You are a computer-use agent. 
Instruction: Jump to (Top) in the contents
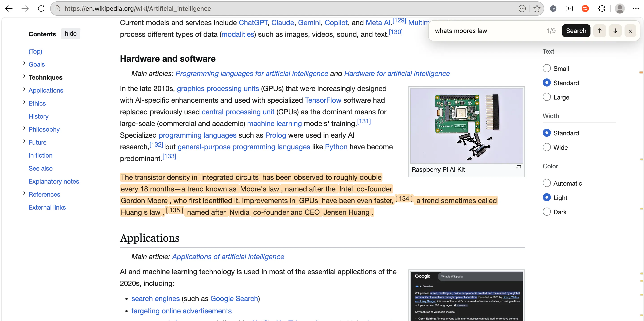click(35, 51)
